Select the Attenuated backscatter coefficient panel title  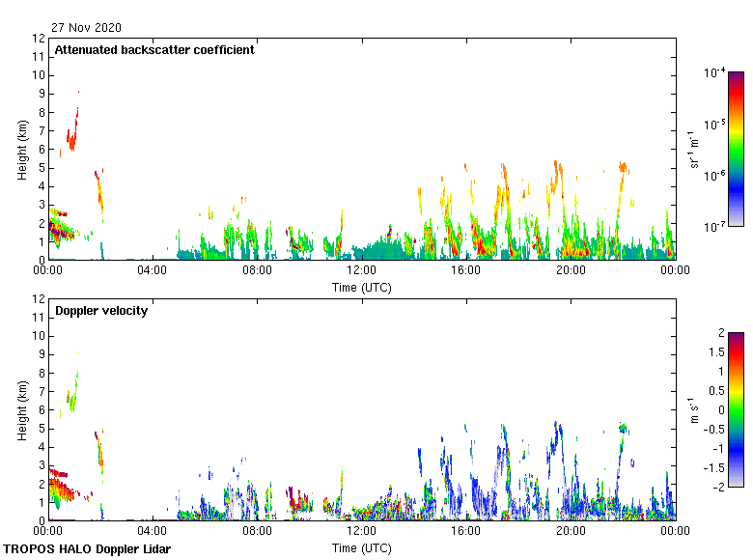pyautogui.click(x=154, y=50)
